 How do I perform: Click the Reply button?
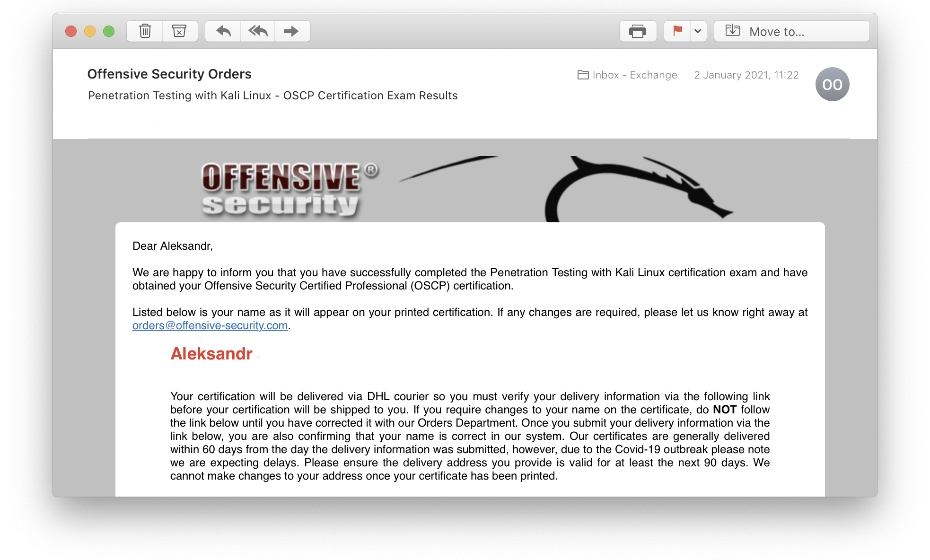(224, 31)
